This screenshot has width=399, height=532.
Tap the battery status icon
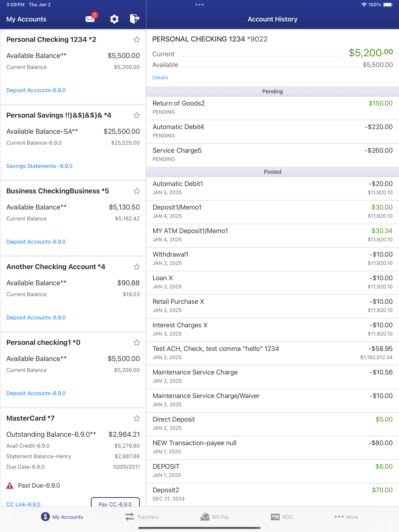388,4
